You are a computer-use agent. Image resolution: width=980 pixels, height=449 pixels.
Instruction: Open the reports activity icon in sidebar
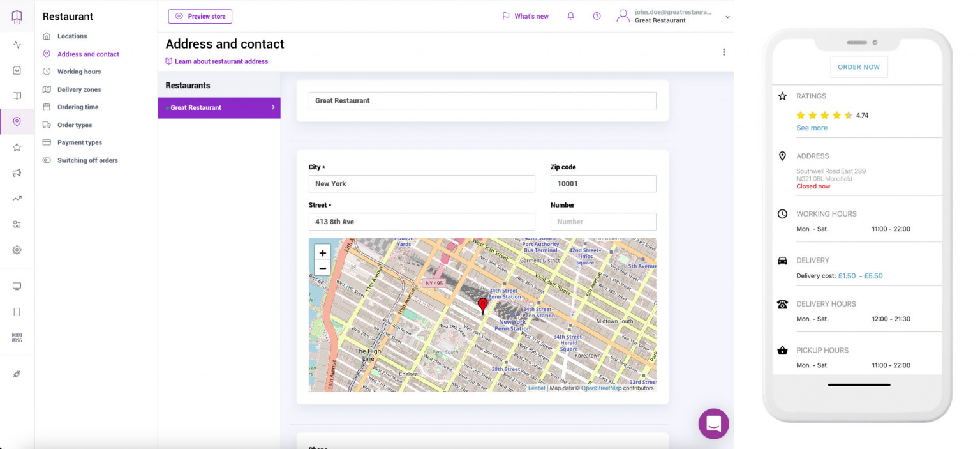(x=17, y=45)
